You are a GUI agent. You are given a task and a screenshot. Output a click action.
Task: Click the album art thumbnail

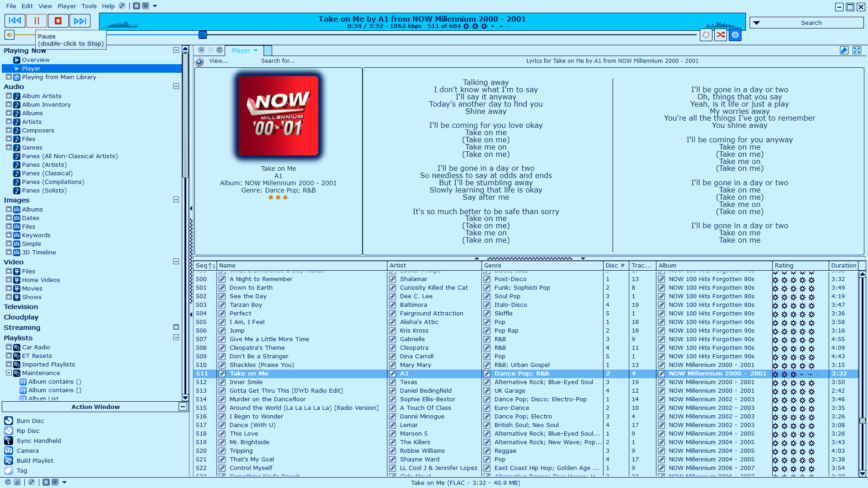(x=278, y=116)
